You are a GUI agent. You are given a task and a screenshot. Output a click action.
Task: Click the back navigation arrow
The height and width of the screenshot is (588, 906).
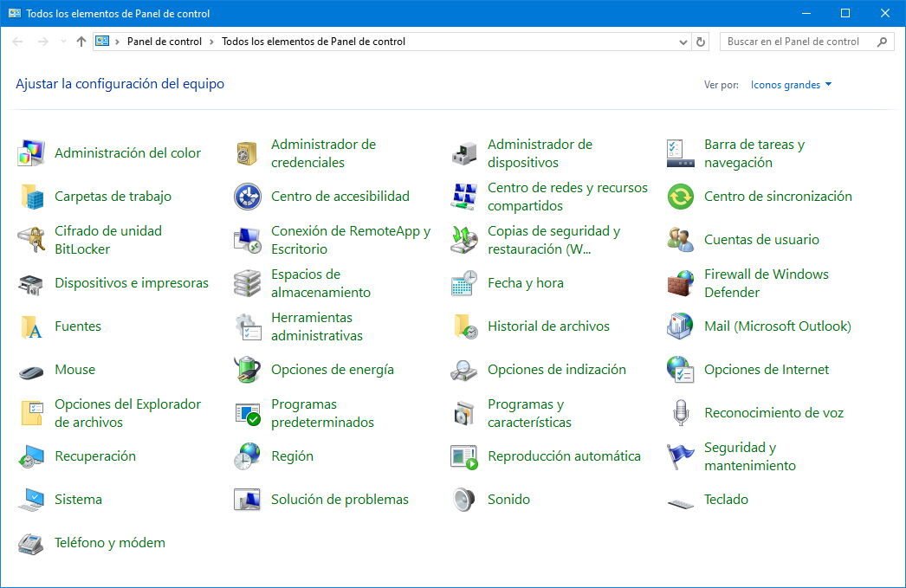17,41
